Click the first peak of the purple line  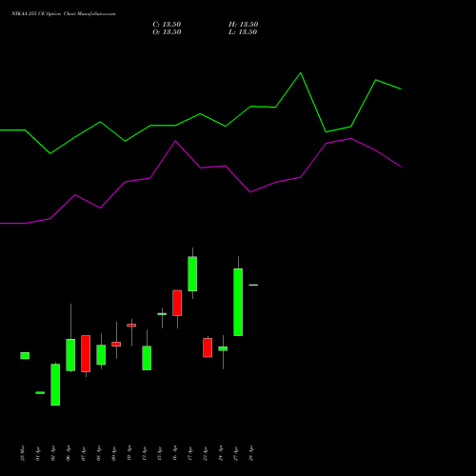pos(75,195)
